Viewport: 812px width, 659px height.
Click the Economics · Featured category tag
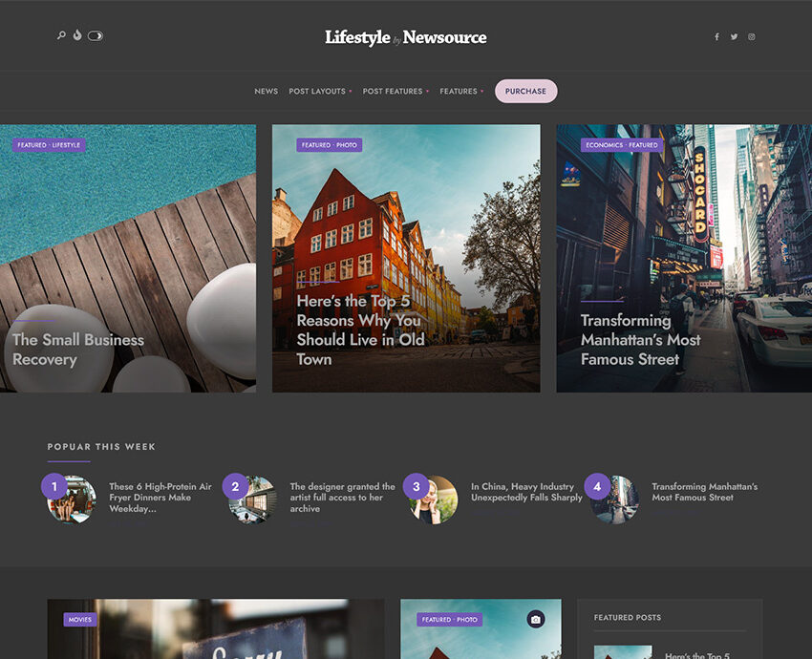(x=622, y=145)
